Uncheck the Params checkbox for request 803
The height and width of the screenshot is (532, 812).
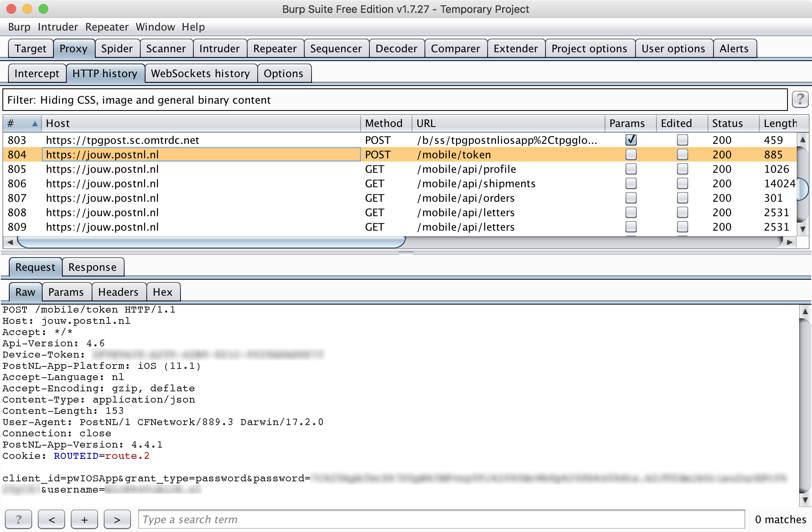(631, 140)
